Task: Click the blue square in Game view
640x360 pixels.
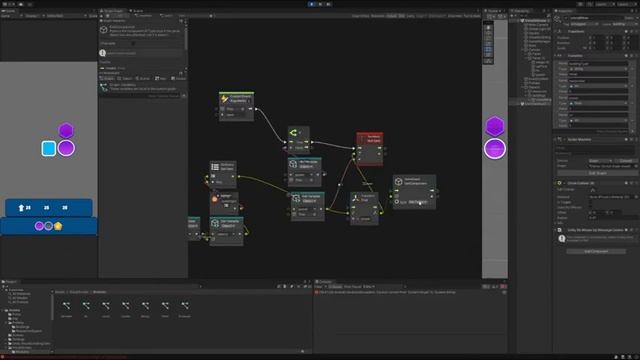Action: [x=49, y=149]
